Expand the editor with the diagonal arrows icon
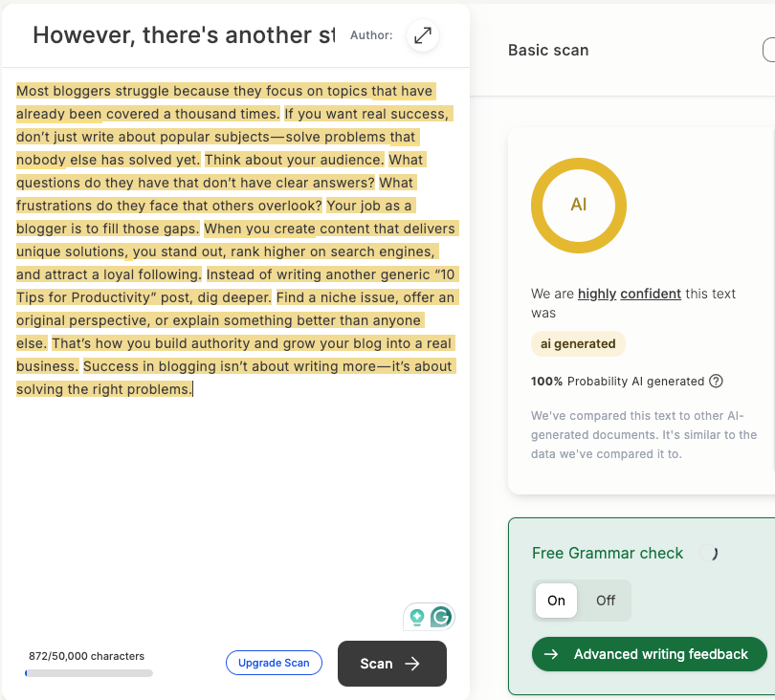This screenshot has width=775, height=700. pos(423,35)
